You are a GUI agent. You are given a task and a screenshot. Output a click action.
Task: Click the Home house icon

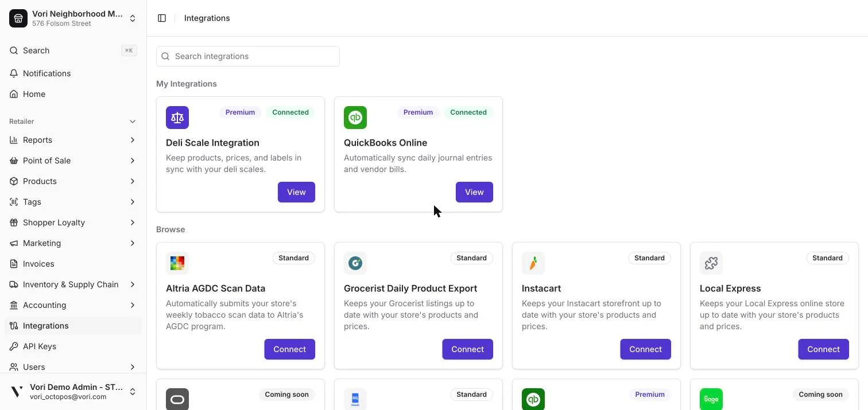point(14,94)
